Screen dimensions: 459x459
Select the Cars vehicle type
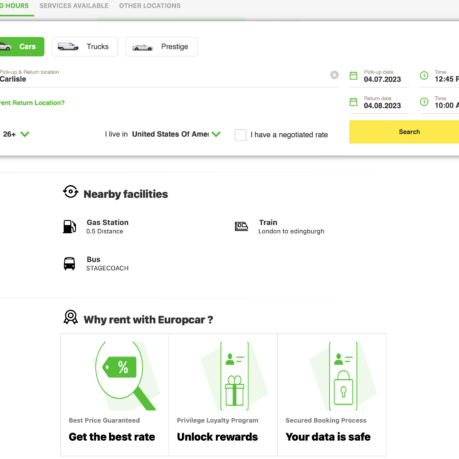[21, 47]
